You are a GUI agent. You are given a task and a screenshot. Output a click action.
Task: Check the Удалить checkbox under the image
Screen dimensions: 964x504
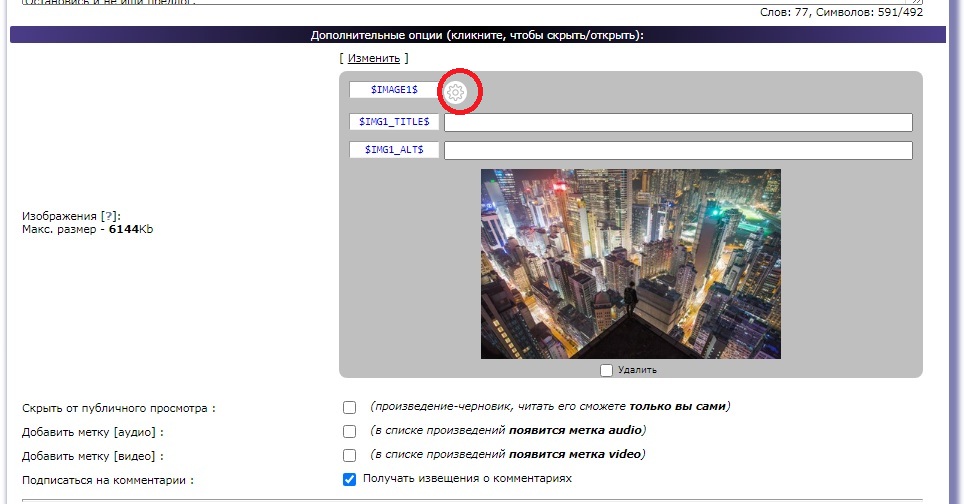[x=606, y=370]
